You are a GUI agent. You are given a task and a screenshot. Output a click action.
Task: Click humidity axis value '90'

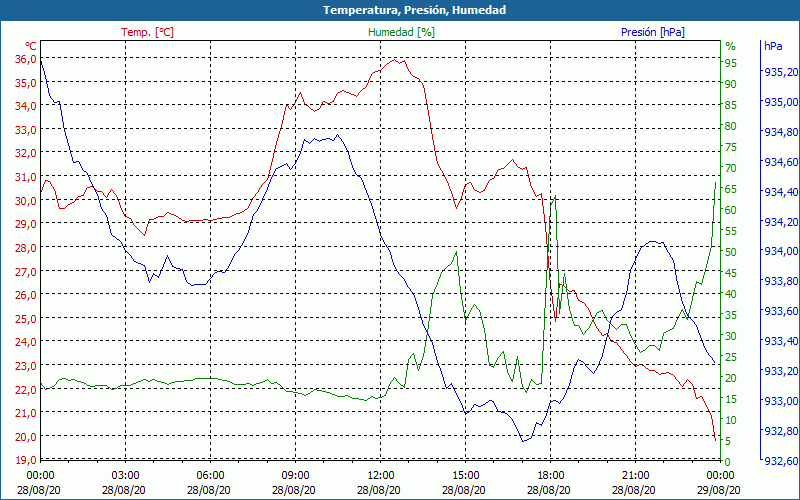click(731, 84)
